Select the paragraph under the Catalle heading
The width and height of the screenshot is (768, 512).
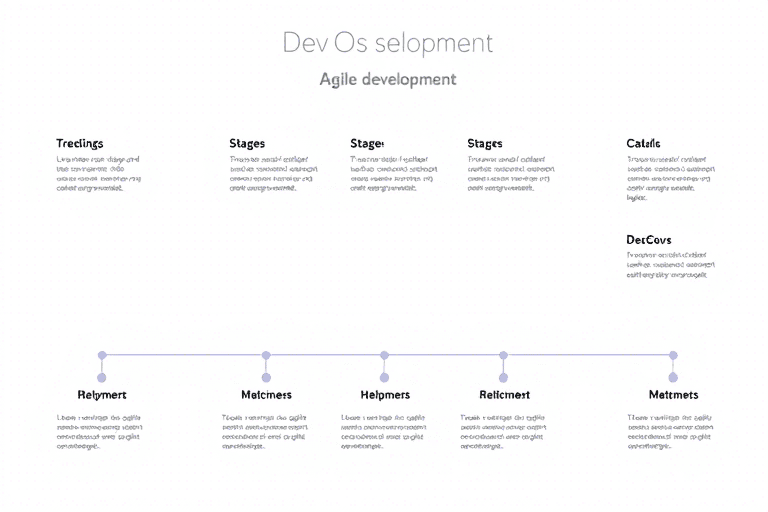pos(670,178)
